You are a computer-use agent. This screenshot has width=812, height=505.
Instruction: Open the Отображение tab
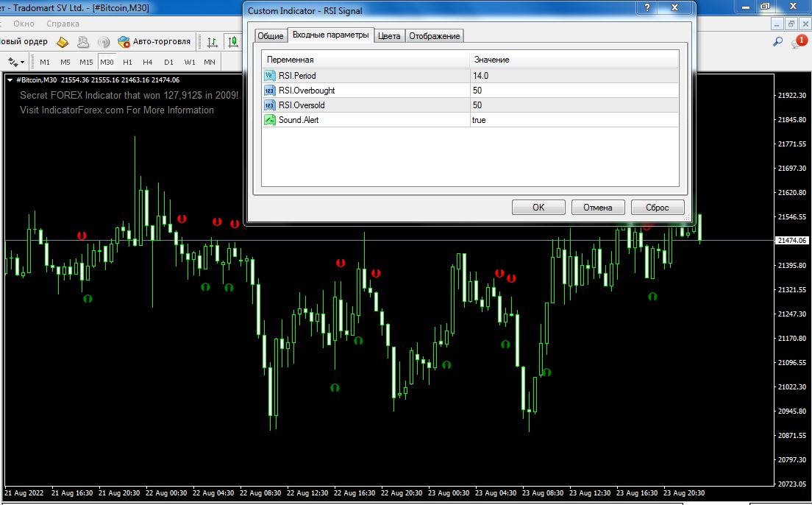coord(435,36)
